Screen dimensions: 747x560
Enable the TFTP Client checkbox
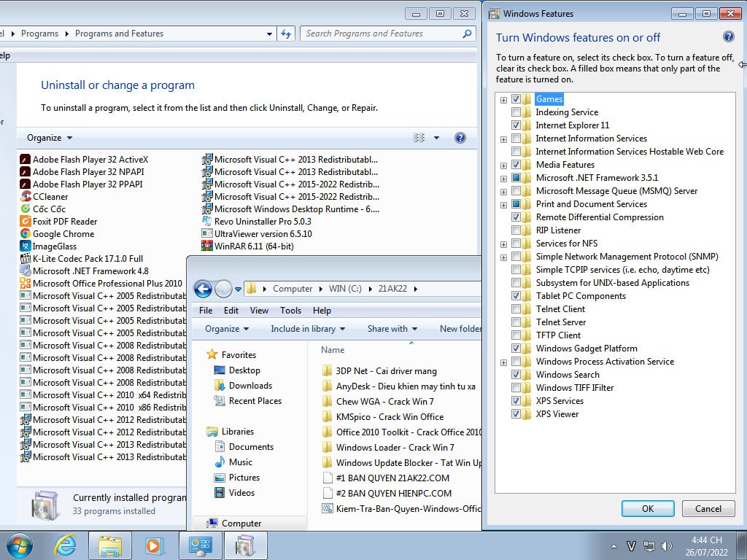(516, 335)
